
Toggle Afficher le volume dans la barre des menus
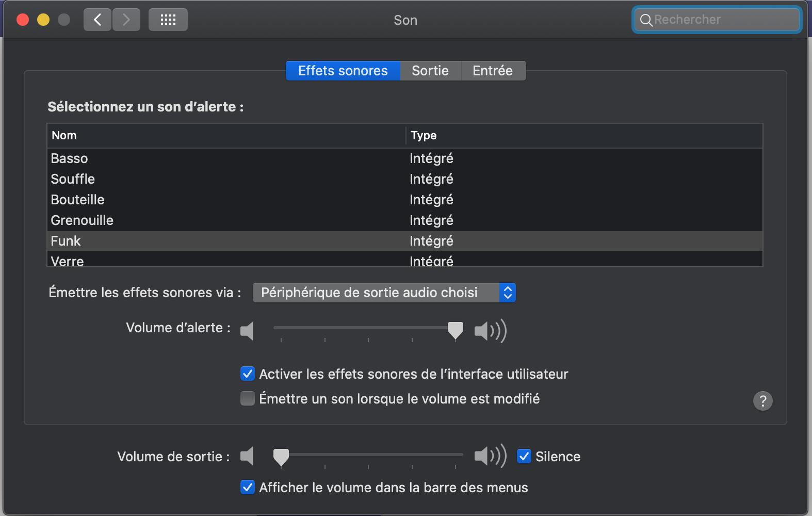pos(248,487)
